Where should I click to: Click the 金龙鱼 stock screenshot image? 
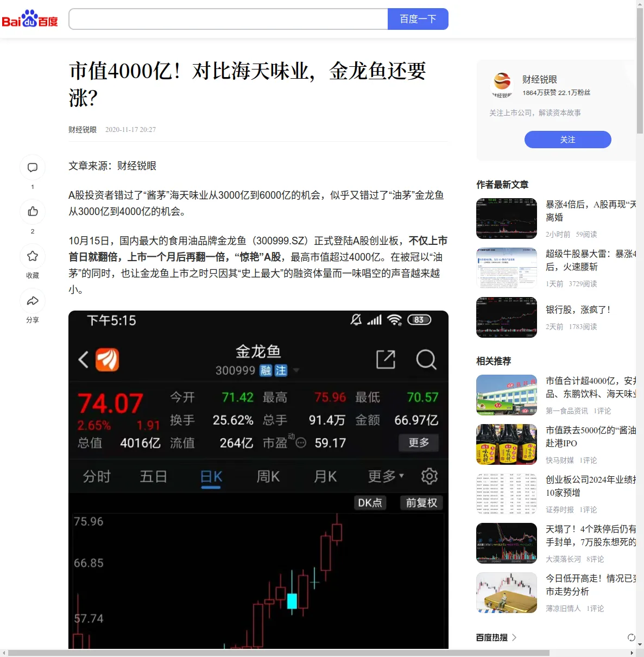[x=258, y=480]
